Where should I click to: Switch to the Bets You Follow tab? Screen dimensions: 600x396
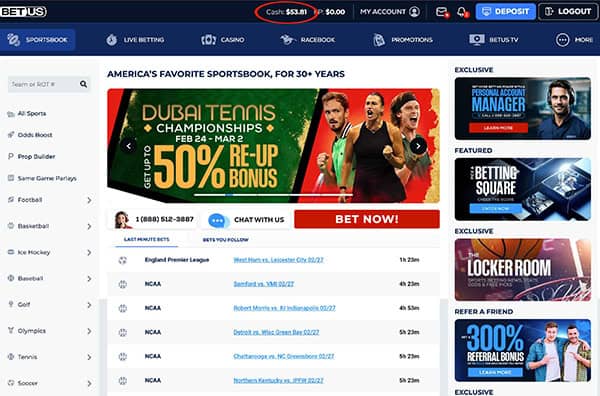click(x=225, y=240)
